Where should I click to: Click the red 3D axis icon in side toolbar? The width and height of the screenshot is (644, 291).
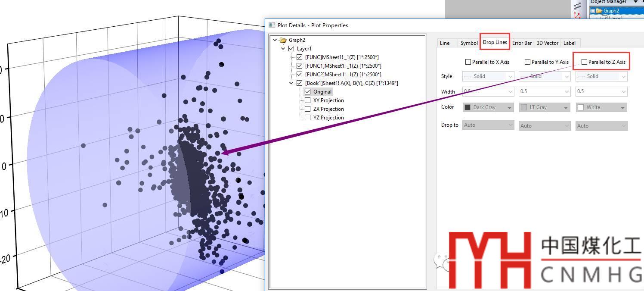577,15
